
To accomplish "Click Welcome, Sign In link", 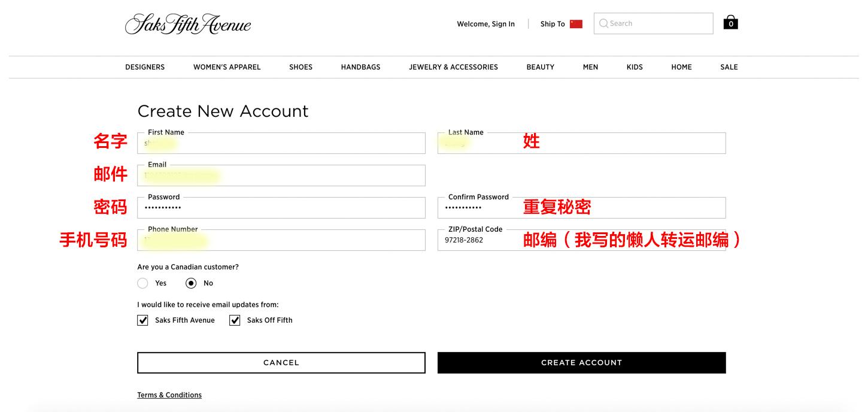I will [x=485, y=24].
